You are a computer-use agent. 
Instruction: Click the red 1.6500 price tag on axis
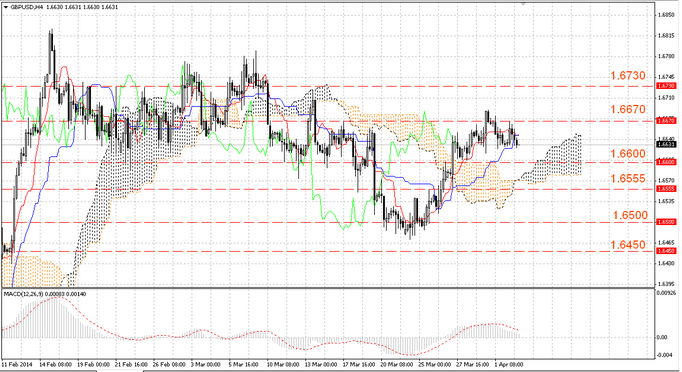[666, 222]
